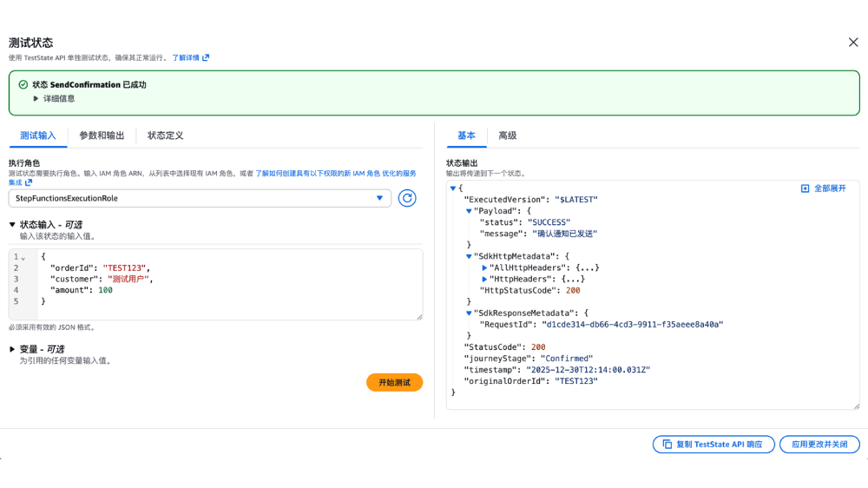The width and height of the screenshot is (868, 488).
Task: Click the copy icon in 复制 TestState button
Action: pyautogui.click(x=667, y=445)
